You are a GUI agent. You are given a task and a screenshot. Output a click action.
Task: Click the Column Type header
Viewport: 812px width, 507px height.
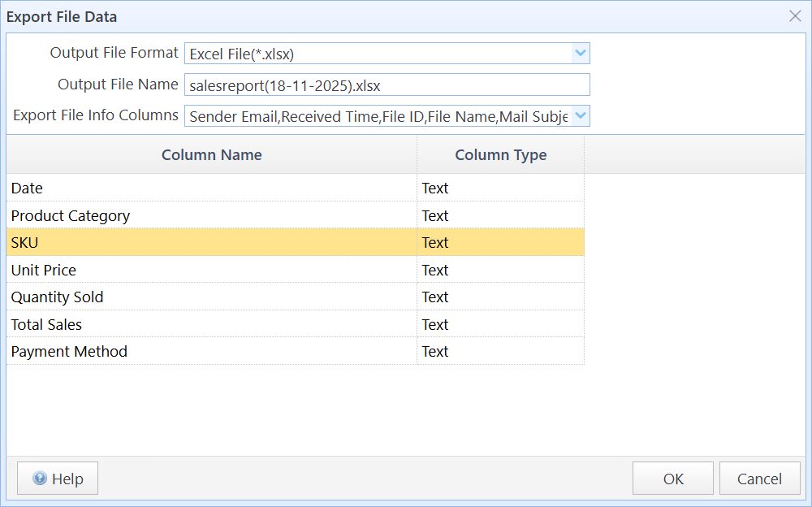tap(500, 154)
